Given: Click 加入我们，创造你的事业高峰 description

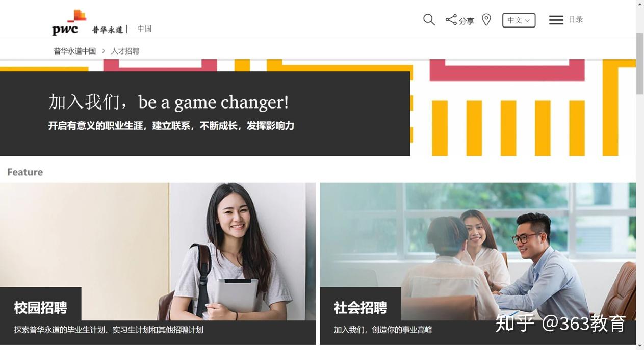Looking at the screenshot, I should coord(383,330).
